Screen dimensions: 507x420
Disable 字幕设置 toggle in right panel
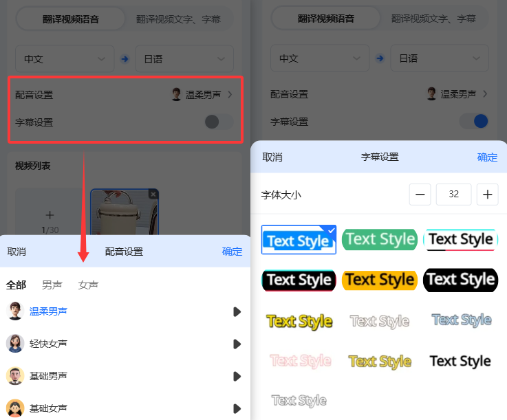(x=474, y=121)
